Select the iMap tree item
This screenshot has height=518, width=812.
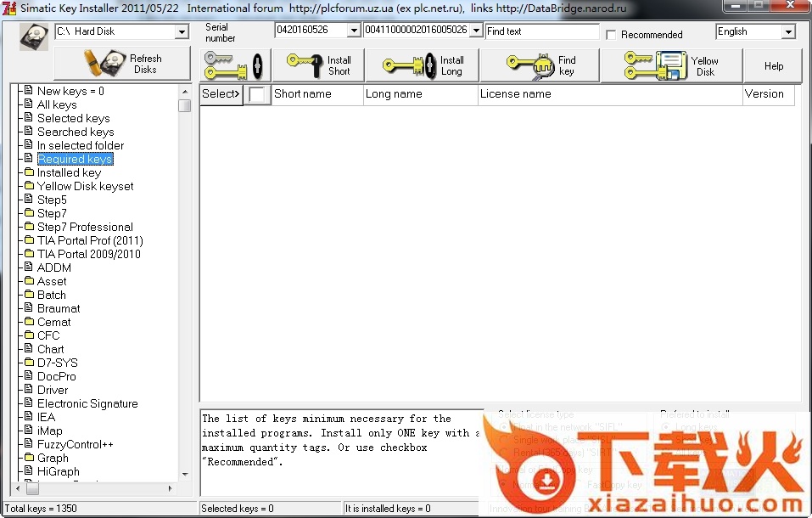coord(50,431)
